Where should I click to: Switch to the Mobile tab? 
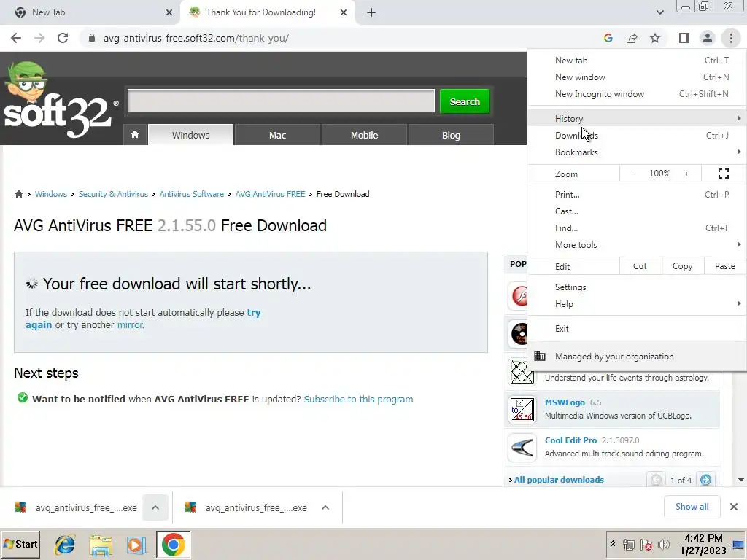(365, 135)
